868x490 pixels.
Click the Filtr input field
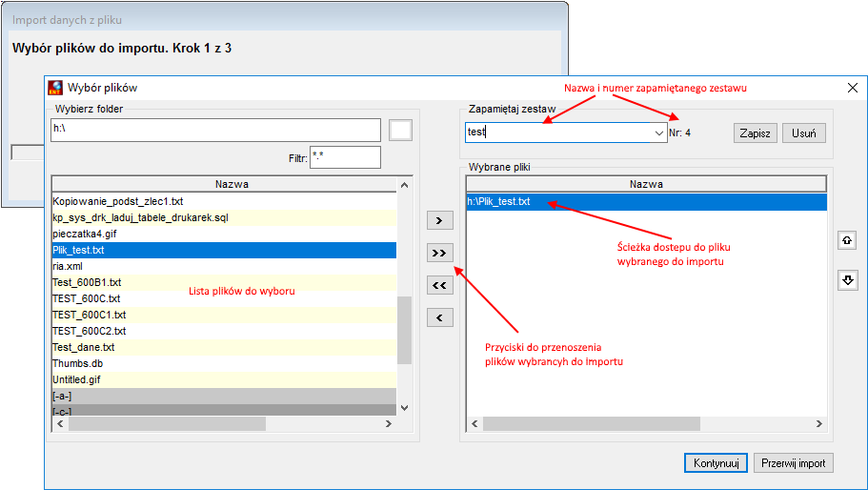(x=346, y=157)
